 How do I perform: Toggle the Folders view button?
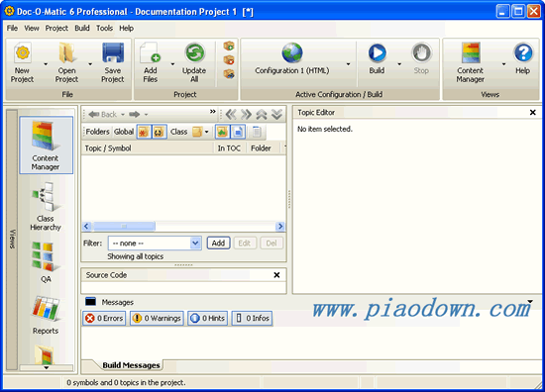[x=97, y=132]
